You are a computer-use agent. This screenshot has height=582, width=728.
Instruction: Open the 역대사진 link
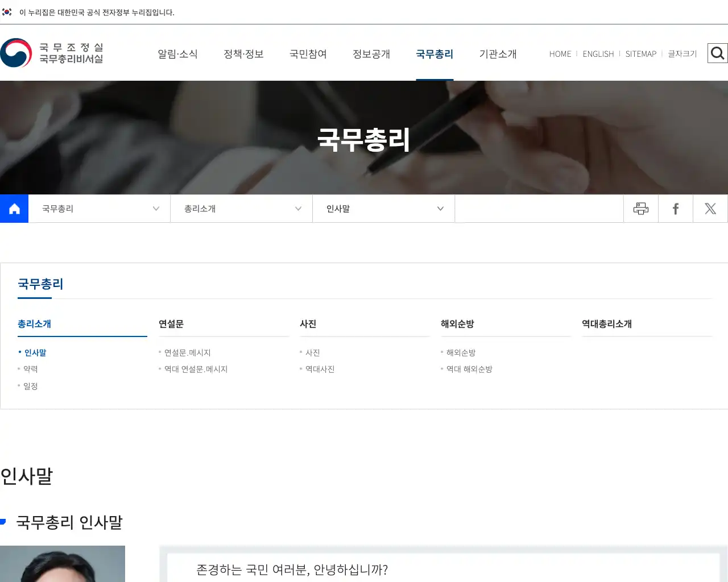coord(320,369)
